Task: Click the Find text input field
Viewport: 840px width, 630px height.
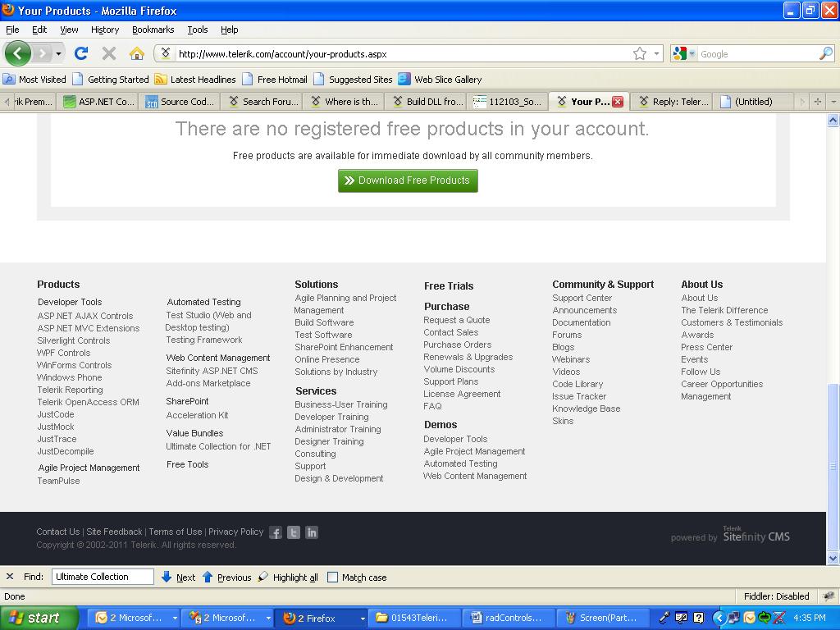Action: pos(103,577)
